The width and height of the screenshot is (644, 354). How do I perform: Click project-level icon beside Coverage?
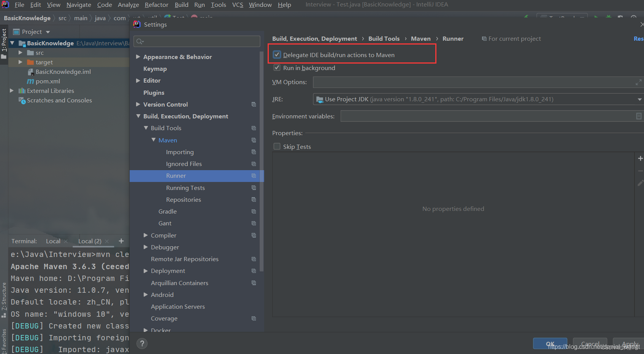(254, 318)
